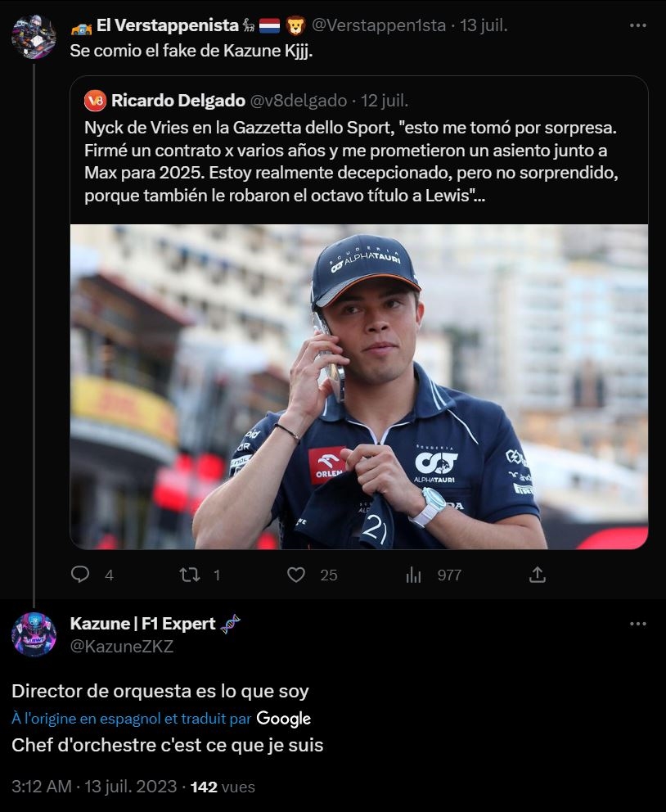Click the share upload icon
The image size is (666, 812).
(537, 575)
